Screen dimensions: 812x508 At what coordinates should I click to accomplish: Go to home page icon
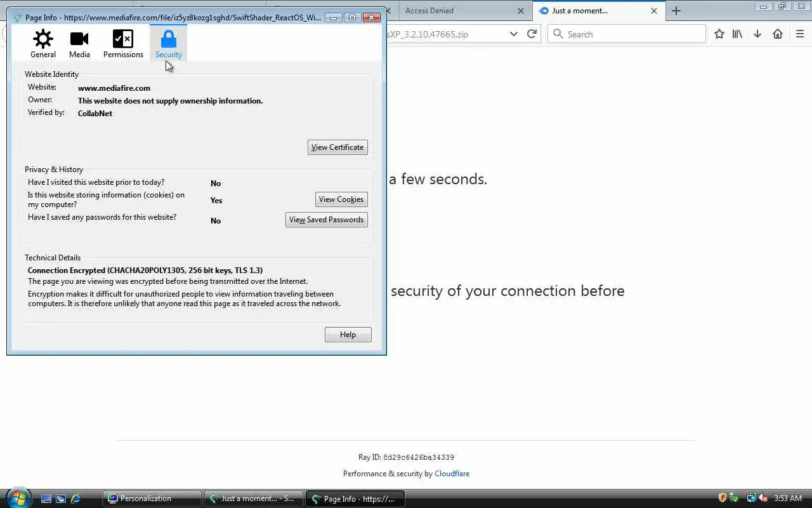[x=778, y=34]
